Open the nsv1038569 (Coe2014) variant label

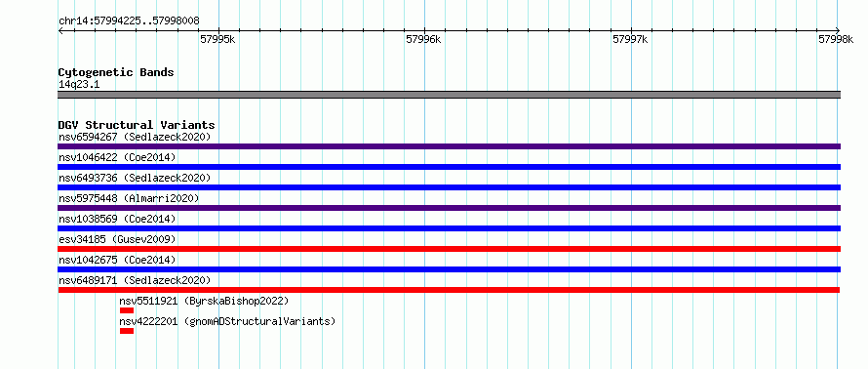click(x=117, y=219)
